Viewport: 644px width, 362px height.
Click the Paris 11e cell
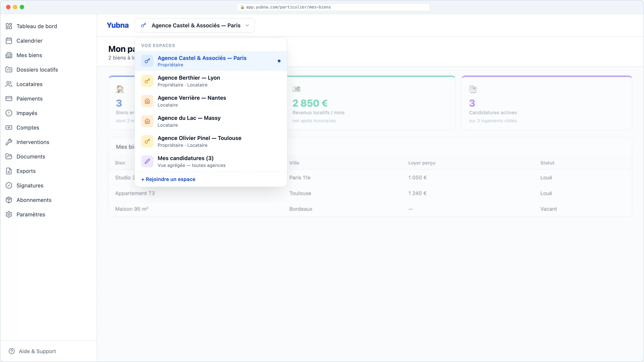(x=300, y=178)
